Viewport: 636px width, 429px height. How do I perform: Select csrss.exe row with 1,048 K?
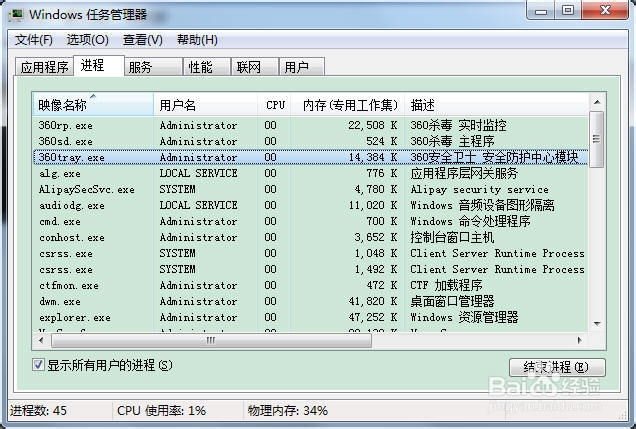(x=311, y=253)
